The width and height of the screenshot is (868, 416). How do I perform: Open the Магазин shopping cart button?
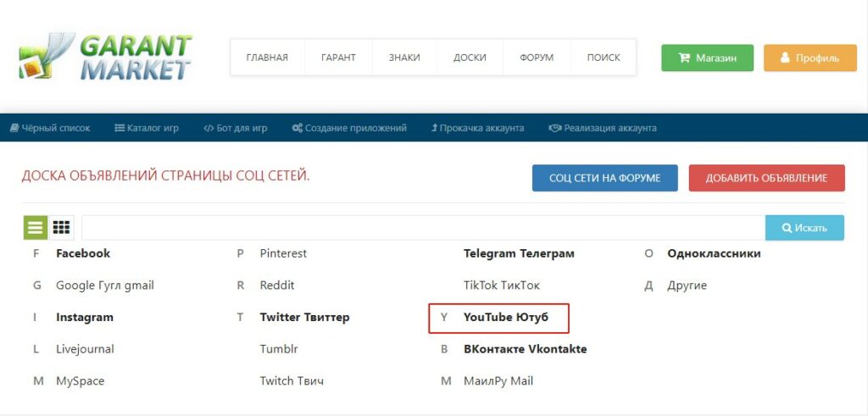click(707, 58)
